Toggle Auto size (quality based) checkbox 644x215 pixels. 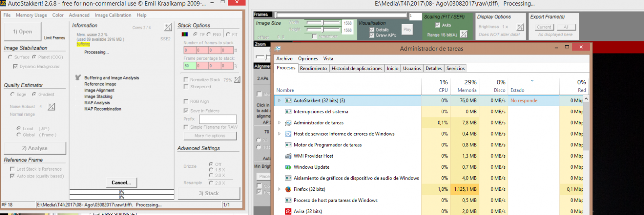12,176
